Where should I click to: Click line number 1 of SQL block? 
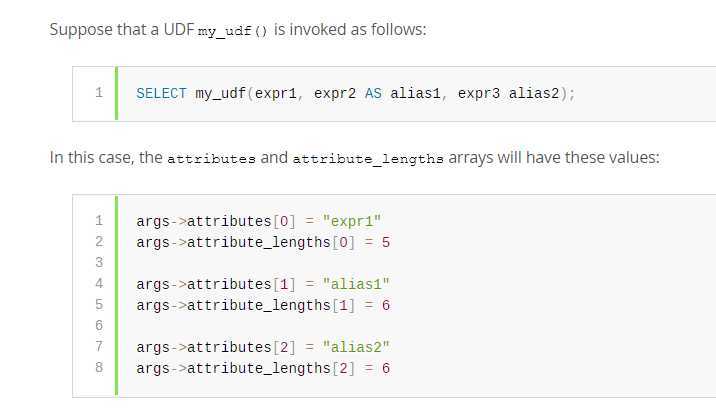click(99, 93)
